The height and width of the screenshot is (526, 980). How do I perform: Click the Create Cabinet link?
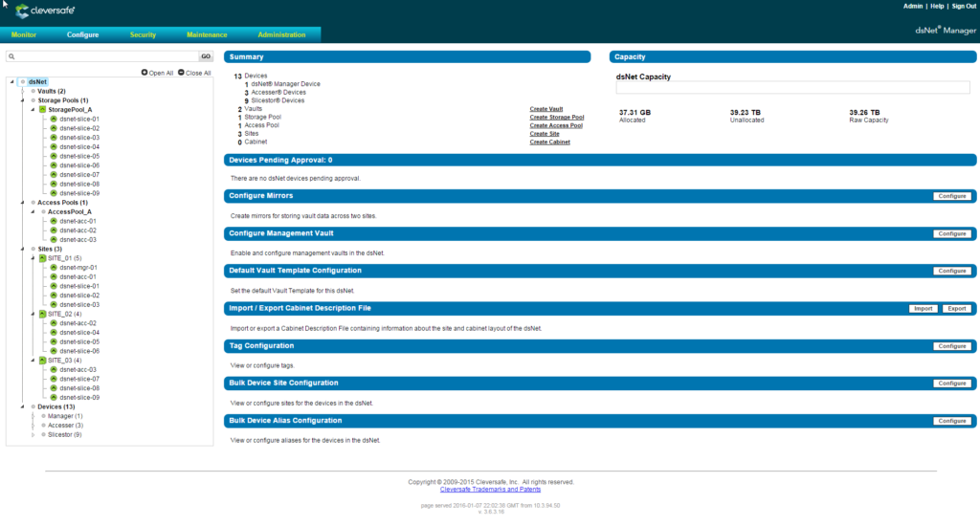click(550, 142)
